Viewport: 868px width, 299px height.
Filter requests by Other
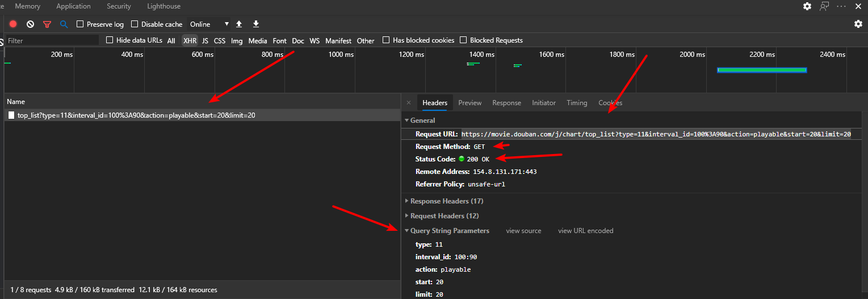coord(366,41)
